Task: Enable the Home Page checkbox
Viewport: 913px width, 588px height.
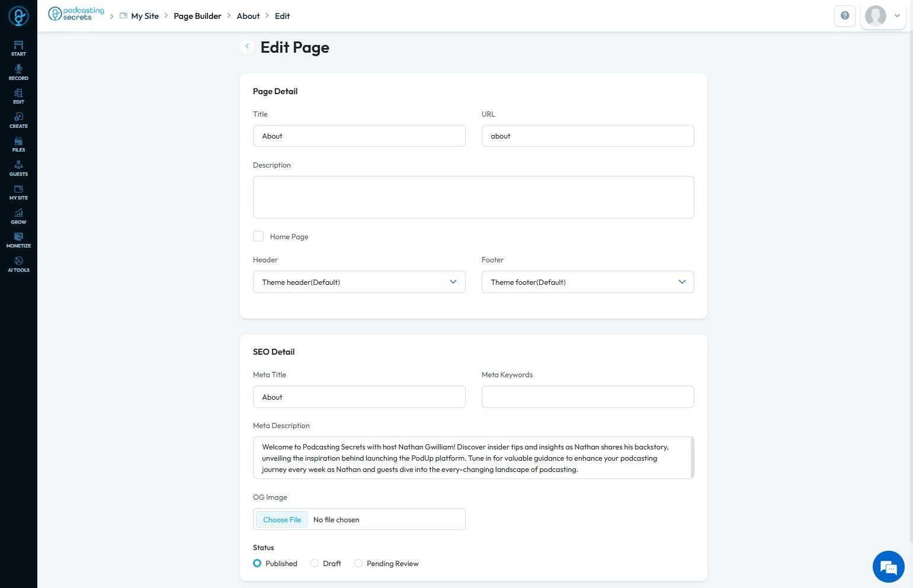Action: click(x=258, y=236)
